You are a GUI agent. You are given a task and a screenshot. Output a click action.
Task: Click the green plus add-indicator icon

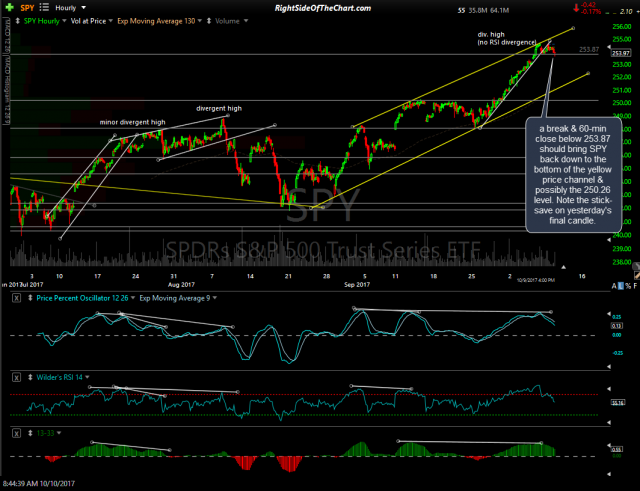tap(9, 8)
